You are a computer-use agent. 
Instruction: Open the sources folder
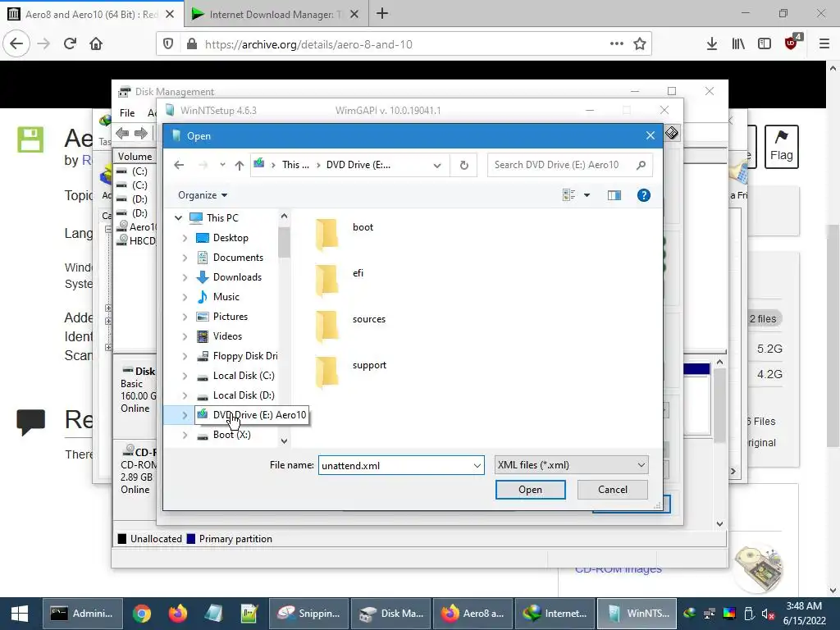point(351,326)
